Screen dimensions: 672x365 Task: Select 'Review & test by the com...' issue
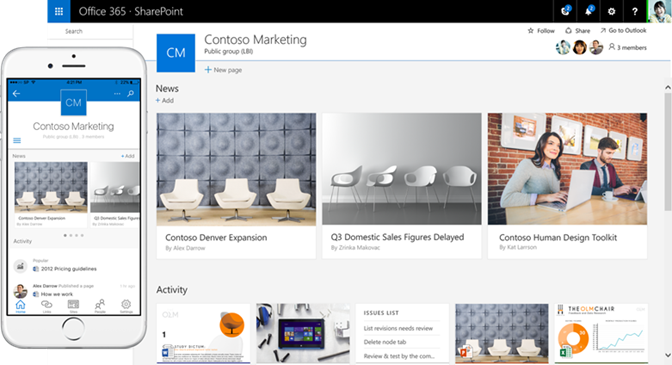399,356
